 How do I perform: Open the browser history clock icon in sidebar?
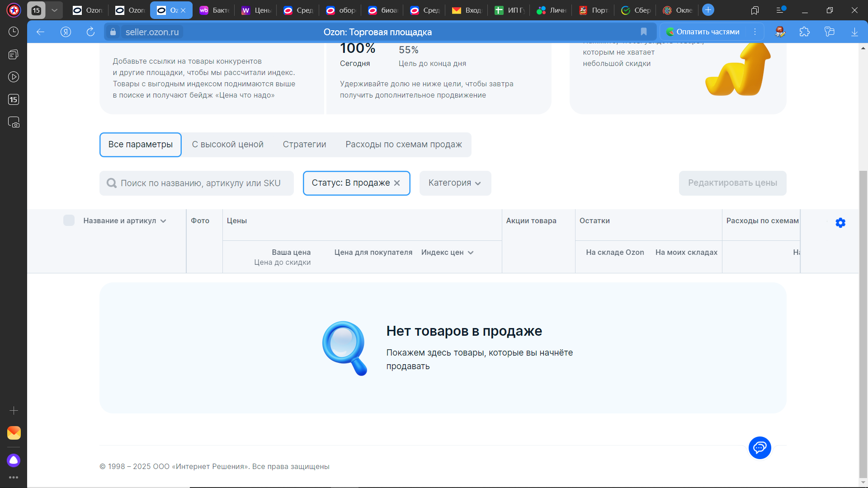point(14,32)
